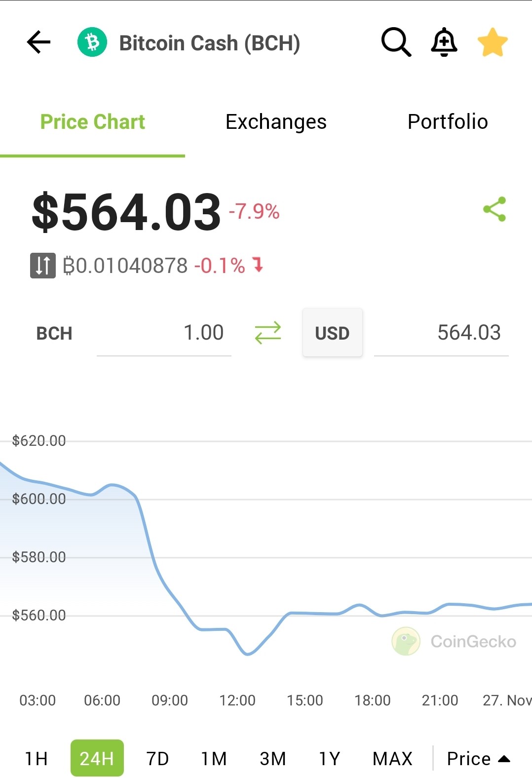
Task: Tap the CoinGecko logo watermark
Action: [454, 641]
